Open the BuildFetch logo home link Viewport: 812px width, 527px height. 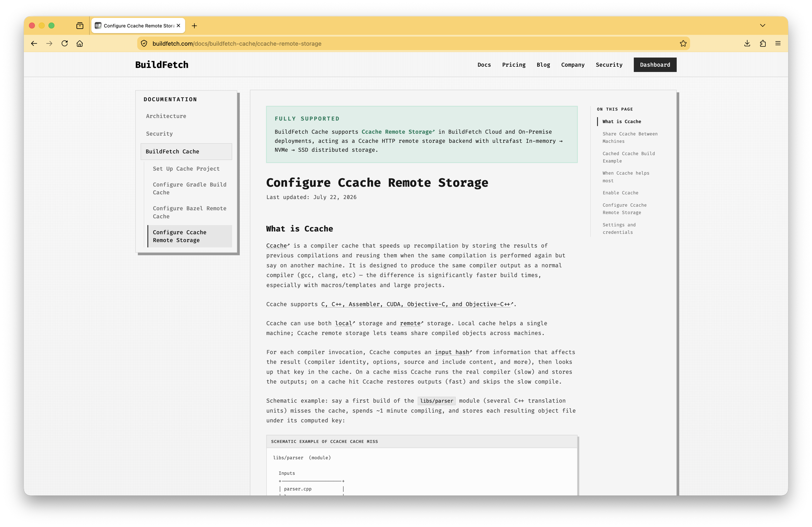(162, 65)
